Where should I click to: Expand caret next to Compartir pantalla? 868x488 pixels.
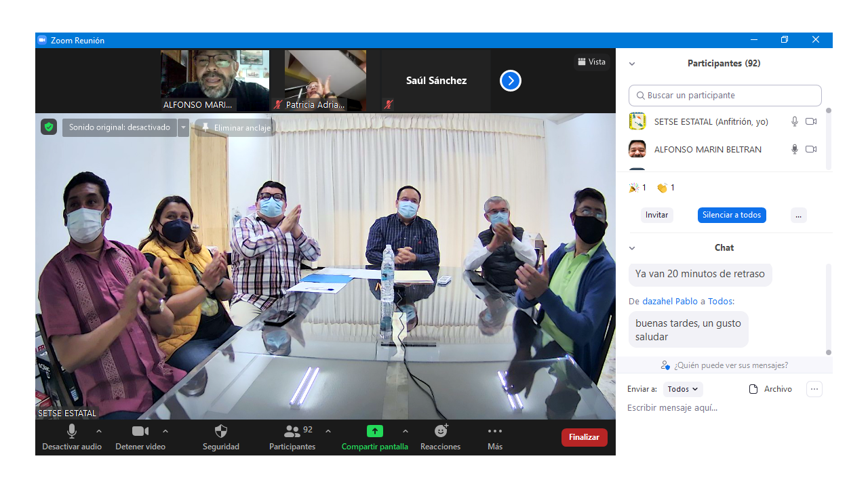406,431
